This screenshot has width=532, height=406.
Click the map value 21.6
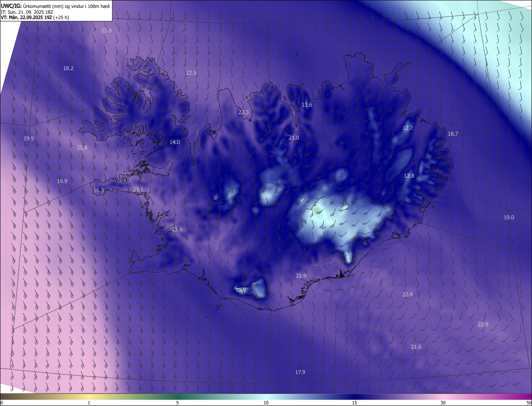(x=416, y=347)
